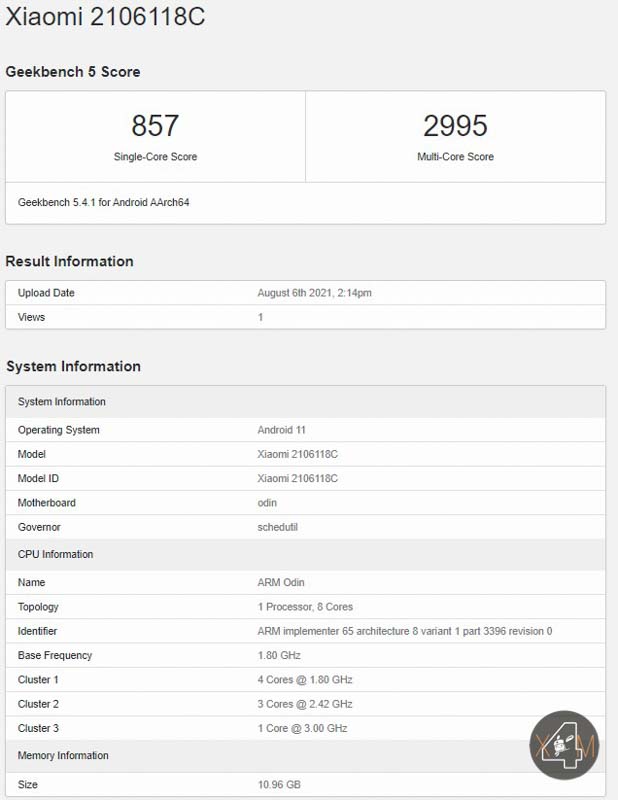Screen dimensions: 618x800
Task: Select the multi-core score value 2995
Action: 455,126
